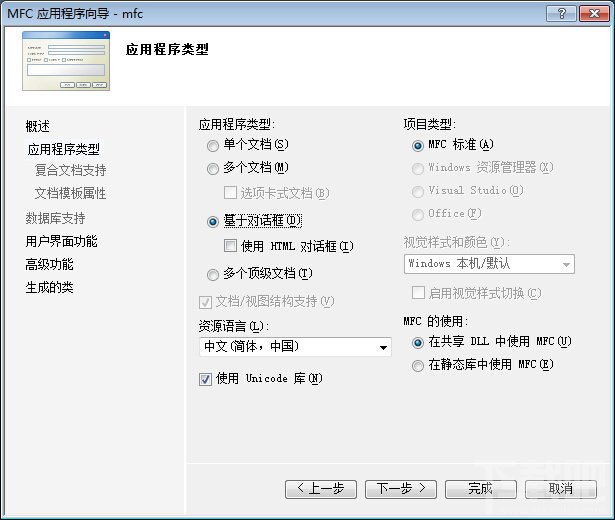Image resolution: width=615 pixels, height=520 pixels.
Task: Close the MFC wizard window
Action: pyautogui.click(x=594, y=14)
